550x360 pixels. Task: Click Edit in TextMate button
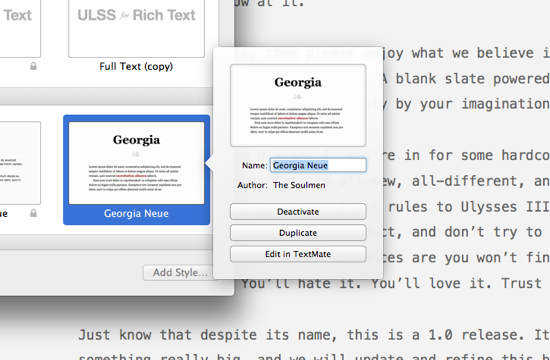298,254
